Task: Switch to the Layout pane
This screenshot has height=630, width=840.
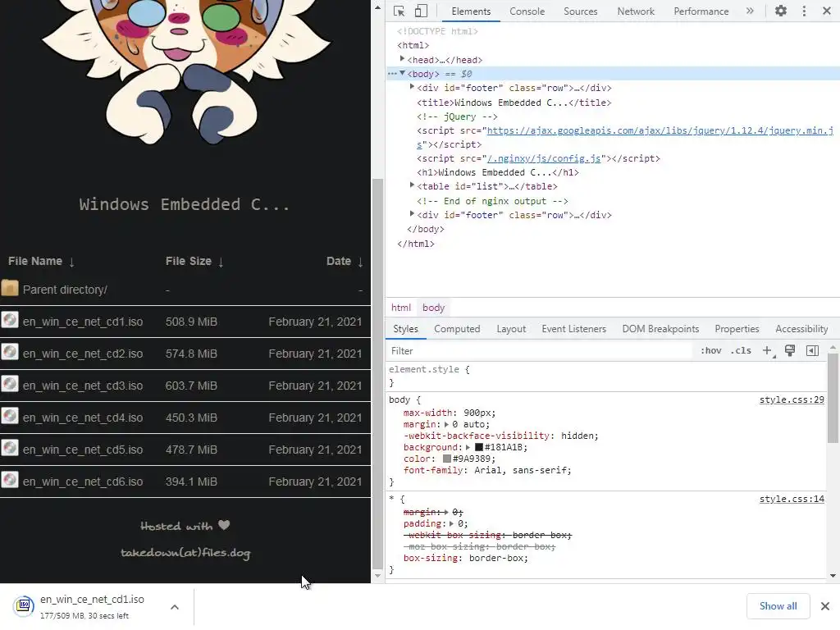Action: 511,329
